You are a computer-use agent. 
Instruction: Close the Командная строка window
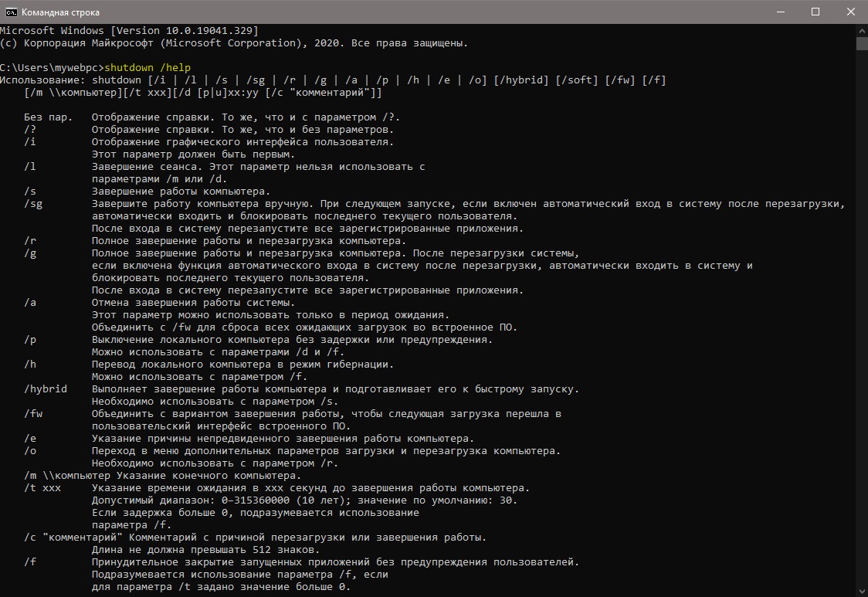coord(850,12)
